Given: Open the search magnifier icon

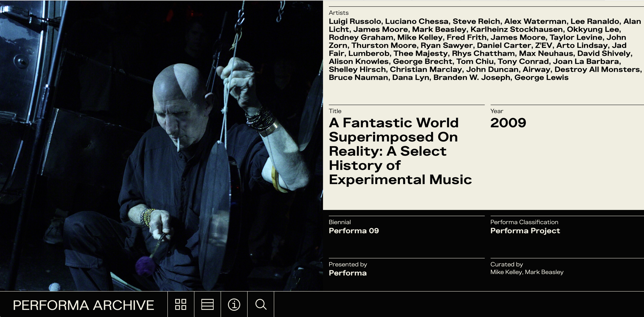Looking at the screenshot, I should (261, 304).
